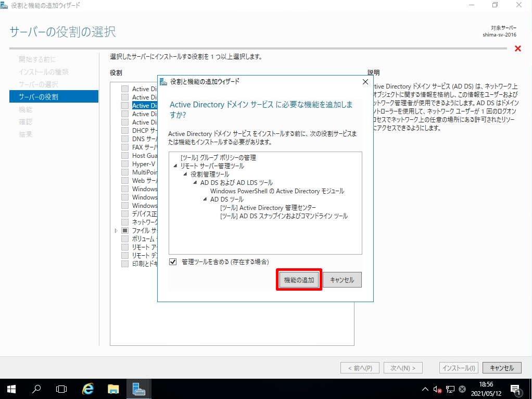Open taskbar search magnifier
The height and width of the screenshot is (399, 532).
36,389
